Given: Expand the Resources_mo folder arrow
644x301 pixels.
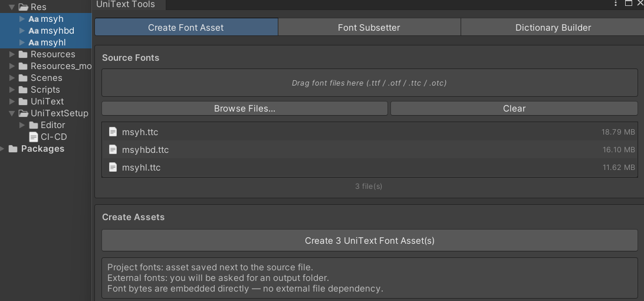Looking at the screenshot, I should click(x=12, y=66).
